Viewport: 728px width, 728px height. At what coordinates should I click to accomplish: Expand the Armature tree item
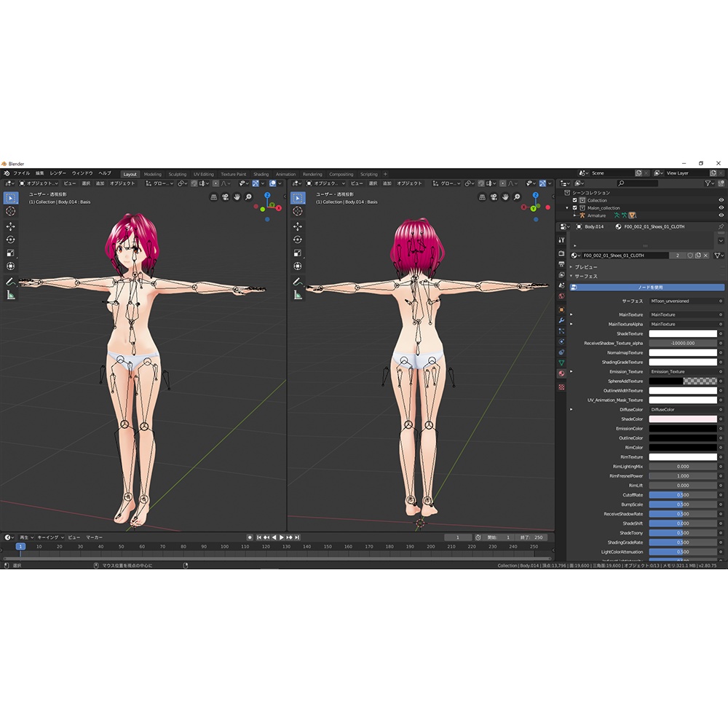point(574,215)
